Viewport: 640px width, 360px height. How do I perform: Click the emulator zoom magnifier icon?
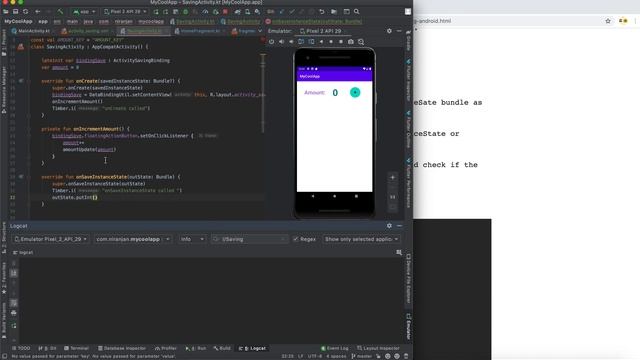click(x=361, y=41)
